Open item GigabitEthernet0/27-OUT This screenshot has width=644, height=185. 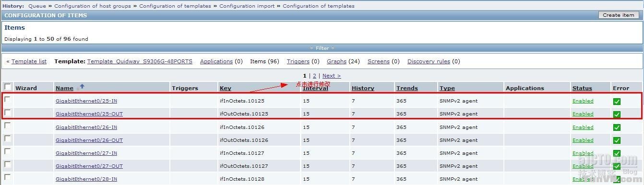coord(89,166)
